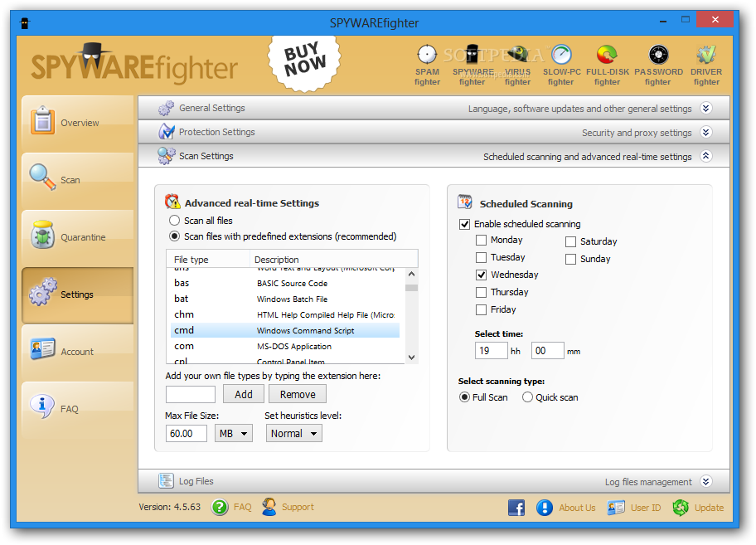Click the Protection Settings checkmark icon

coord(166,132)
